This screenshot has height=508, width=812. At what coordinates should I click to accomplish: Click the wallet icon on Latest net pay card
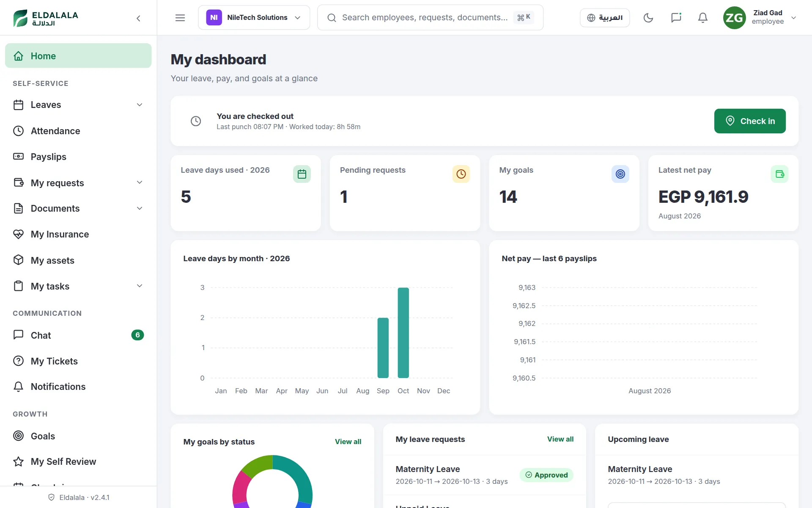[779, 174]
